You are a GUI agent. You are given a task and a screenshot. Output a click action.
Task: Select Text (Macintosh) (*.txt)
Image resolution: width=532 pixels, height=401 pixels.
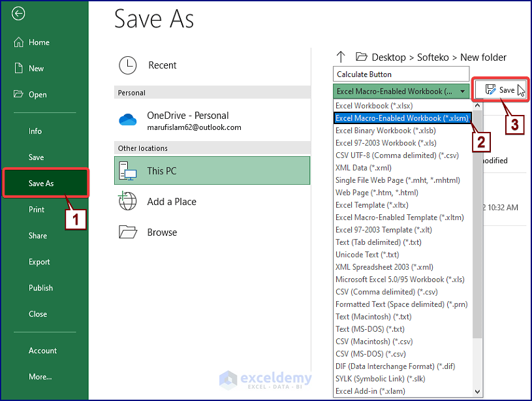coord(403,317)
